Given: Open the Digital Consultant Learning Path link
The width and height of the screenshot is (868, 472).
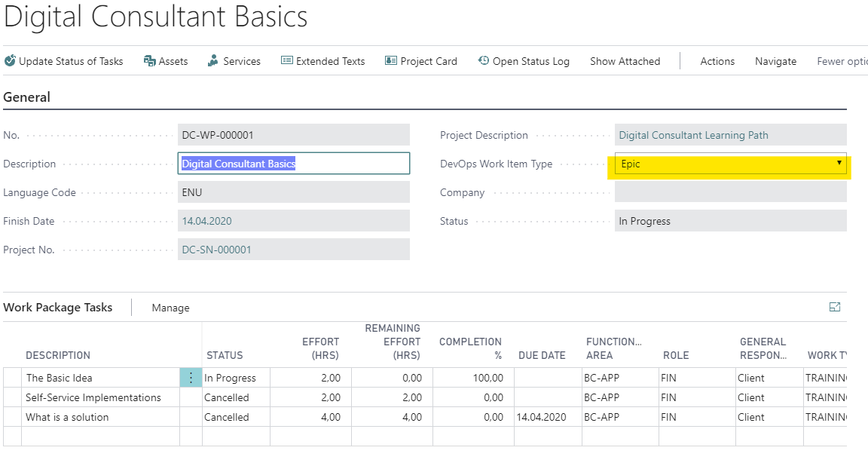Looking at the screenshot, I should [x=693, y=135].
